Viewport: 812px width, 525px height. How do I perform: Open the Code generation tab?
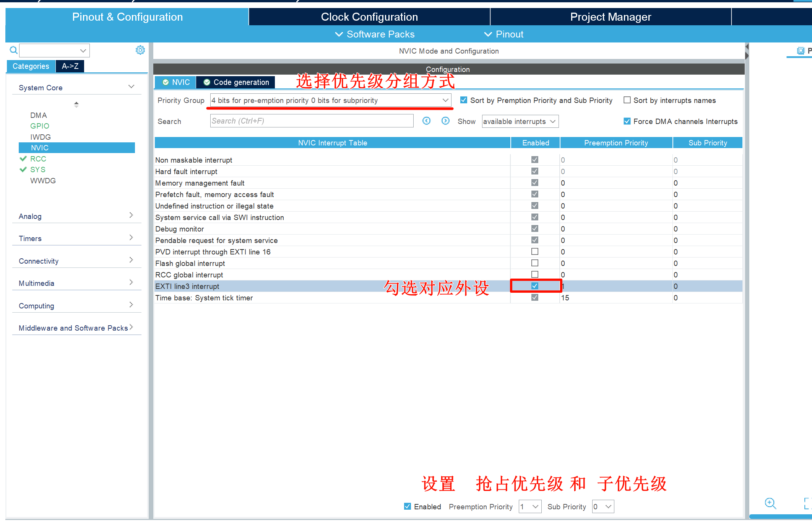(236, 82)
